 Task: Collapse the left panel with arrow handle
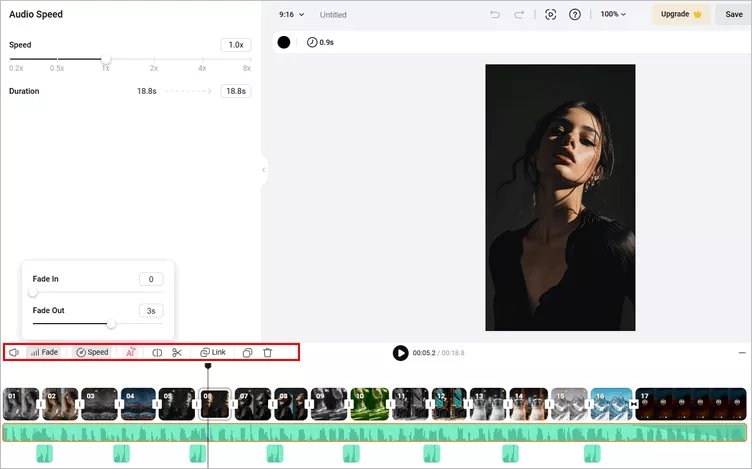pyautogui.click(x=264, y=170)
